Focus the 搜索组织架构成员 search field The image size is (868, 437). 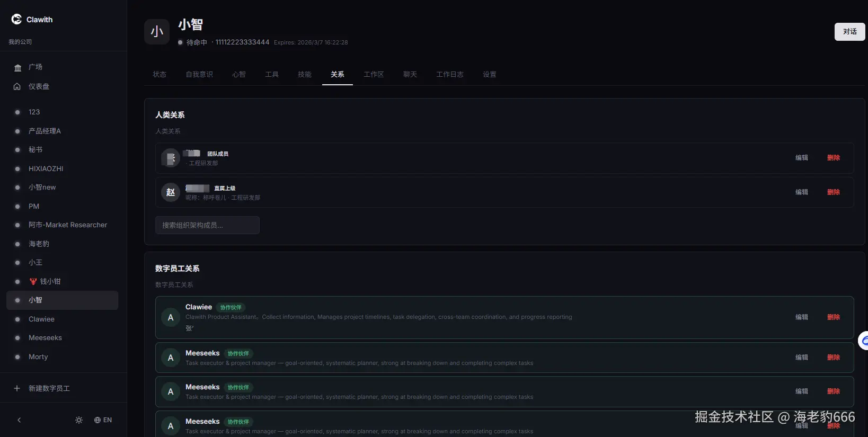tap(207, 225)
